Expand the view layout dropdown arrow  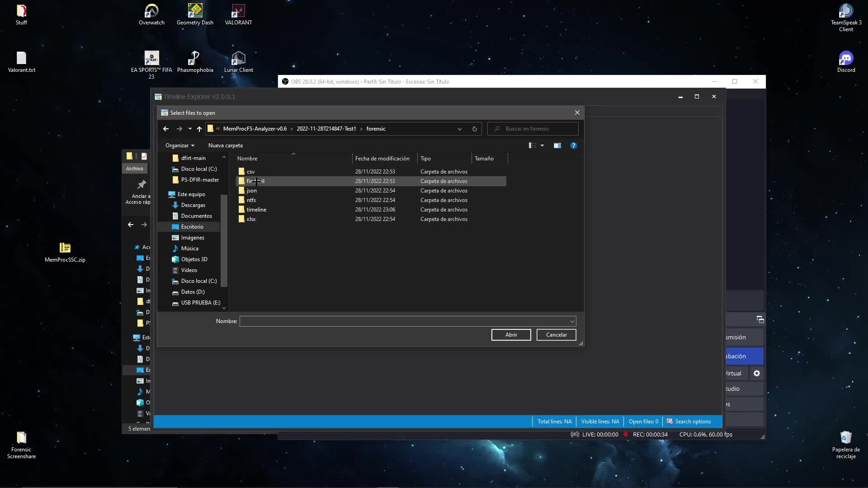542,145
